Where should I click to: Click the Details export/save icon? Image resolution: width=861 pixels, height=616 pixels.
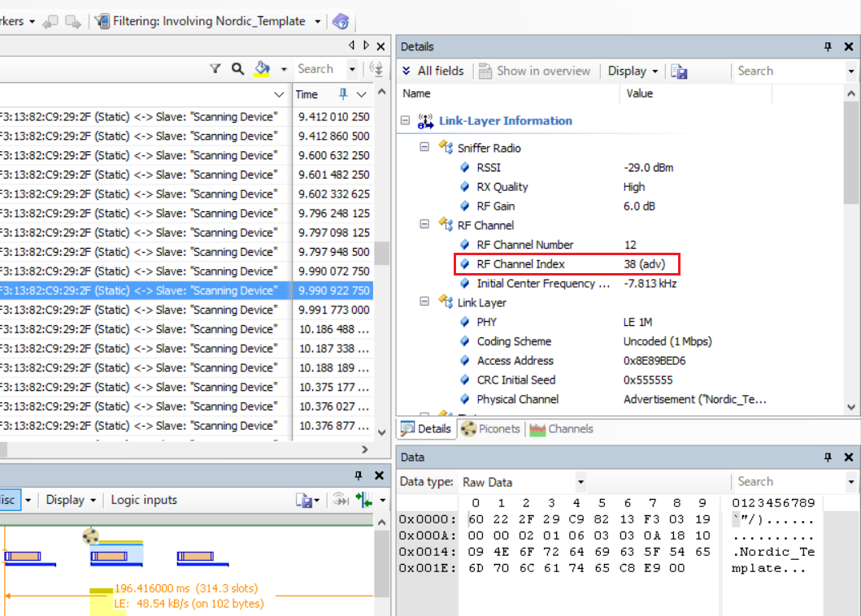pyautogui.click(x=679, y=72)
